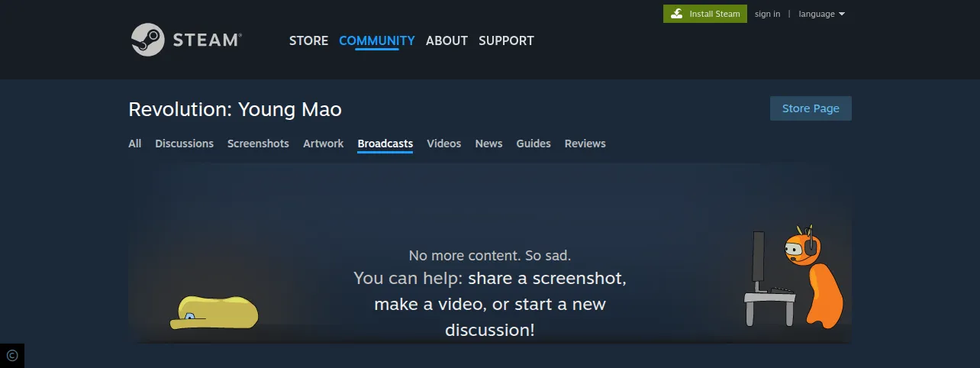Click the Install Steam button
This screenshot has width=980, height=368.
coord(705,14)
